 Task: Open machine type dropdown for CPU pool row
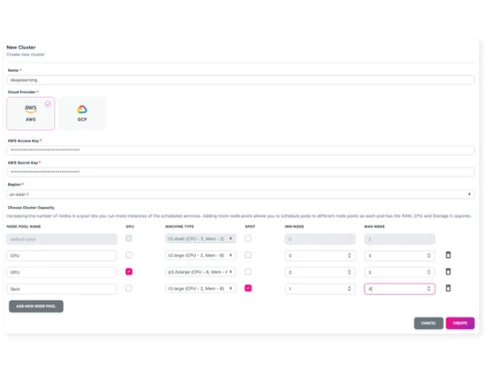click(201, 255)
